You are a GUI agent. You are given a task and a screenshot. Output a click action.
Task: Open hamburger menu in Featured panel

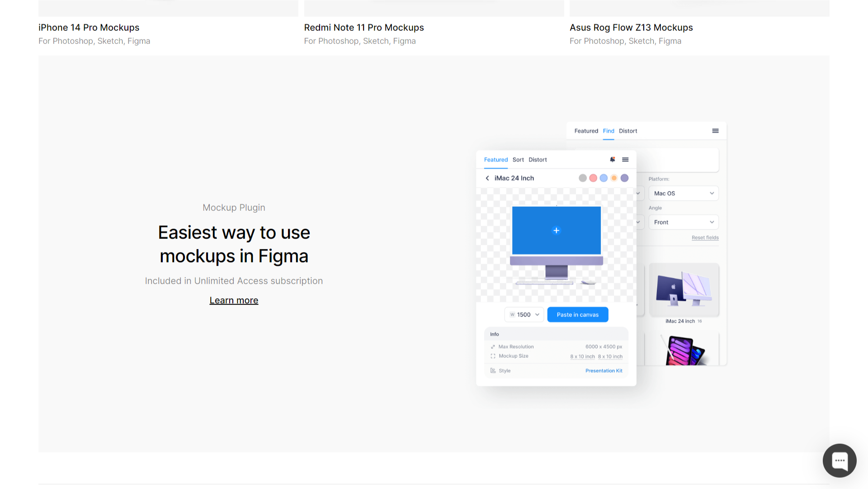[x=625, y=160]
